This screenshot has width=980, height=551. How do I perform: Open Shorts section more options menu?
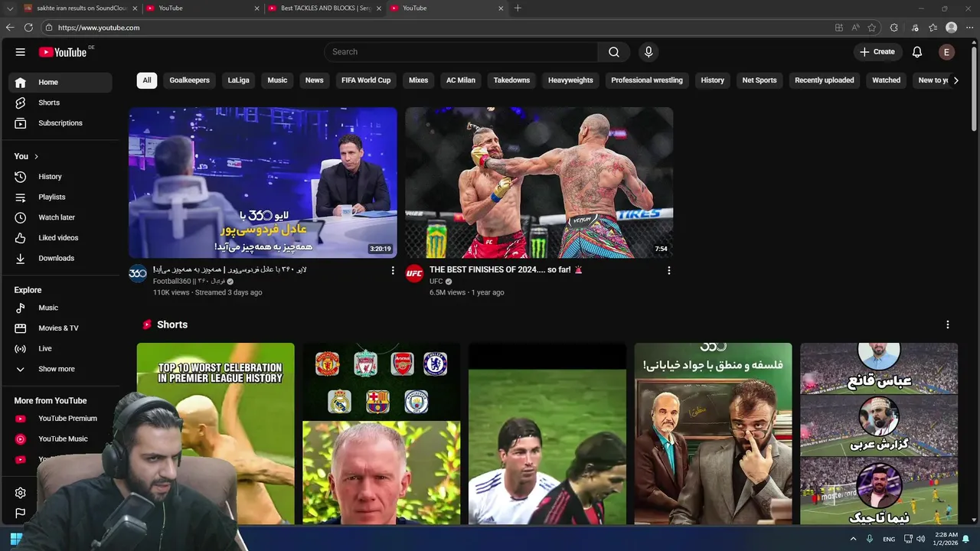point(948,324)
